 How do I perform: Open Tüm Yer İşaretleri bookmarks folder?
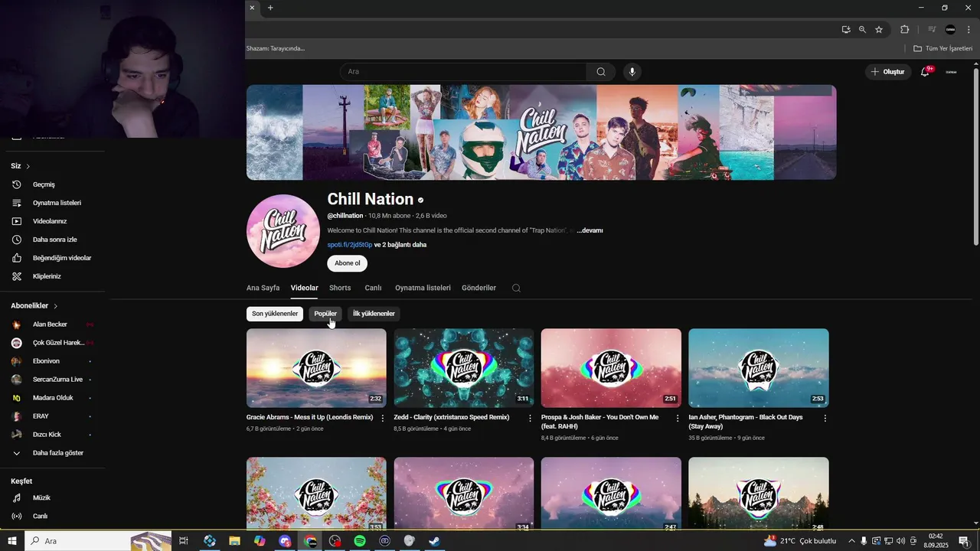click(943, 48)
